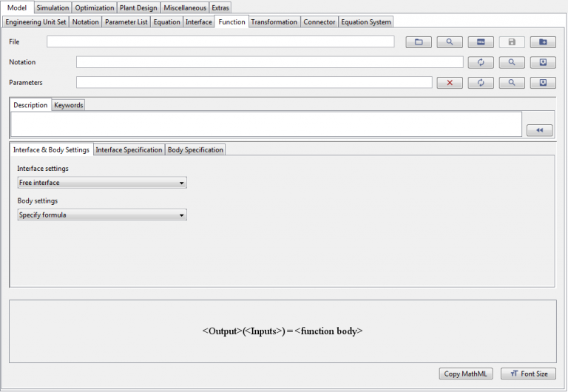Open the Extras tab
The height and width of the screenshot is (392, 568).
(x=220, y=7)
